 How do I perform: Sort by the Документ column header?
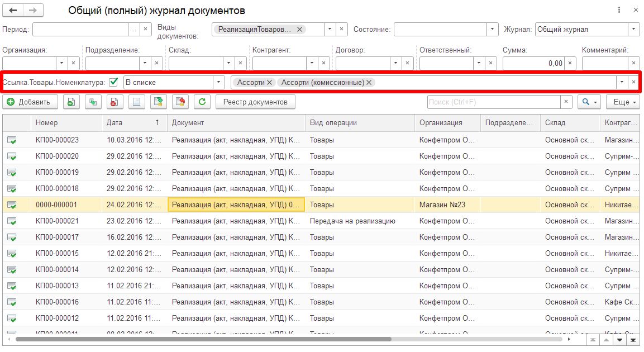[236, 123]
